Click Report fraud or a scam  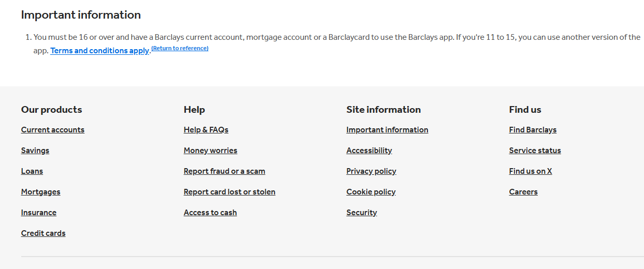(x=224, y=171)
